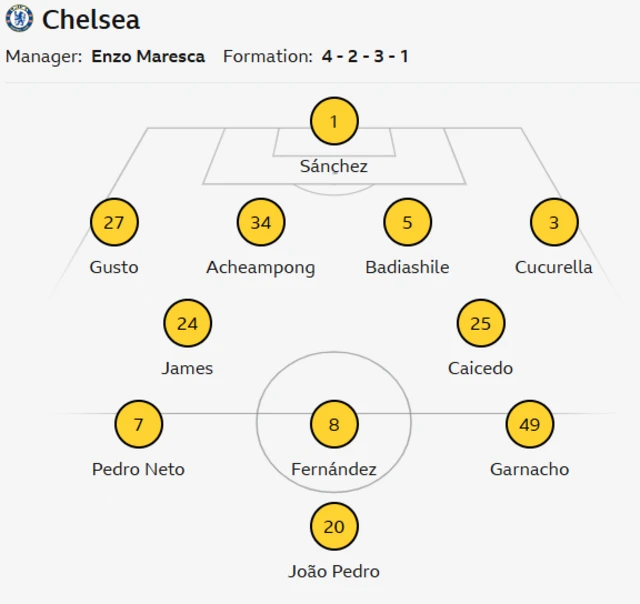Select Acheampong's number 34 badge
This screenshot has height=604, width=640.
pyautogui.click(x=261, y=222)
